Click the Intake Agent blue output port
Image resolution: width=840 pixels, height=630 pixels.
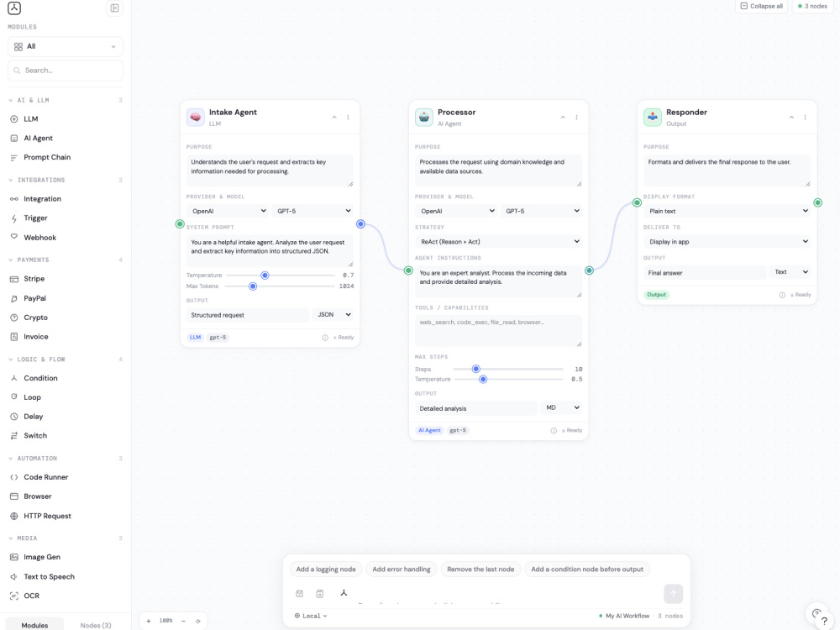pyautogui.click(x=360, y=224)
